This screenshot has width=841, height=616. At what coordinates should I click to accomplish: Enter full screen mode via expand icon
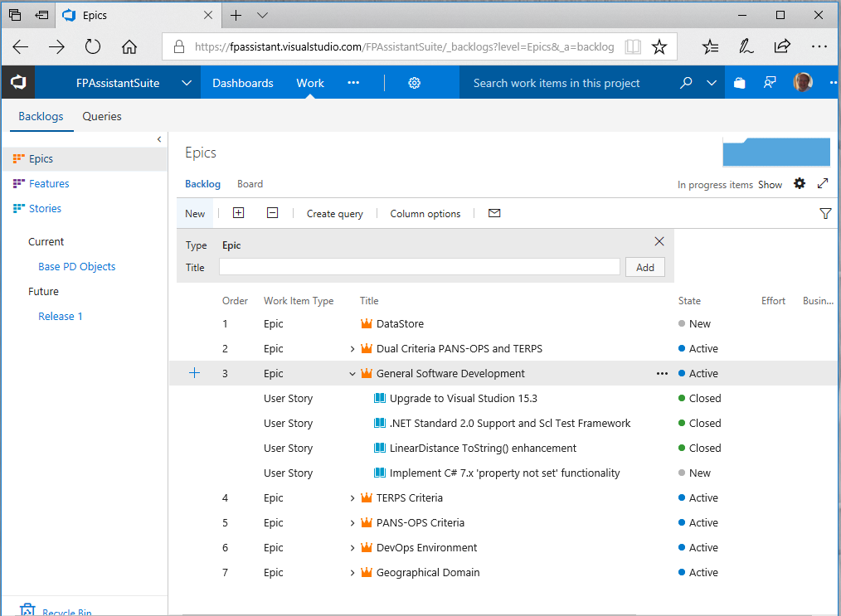tap(823, 184)
